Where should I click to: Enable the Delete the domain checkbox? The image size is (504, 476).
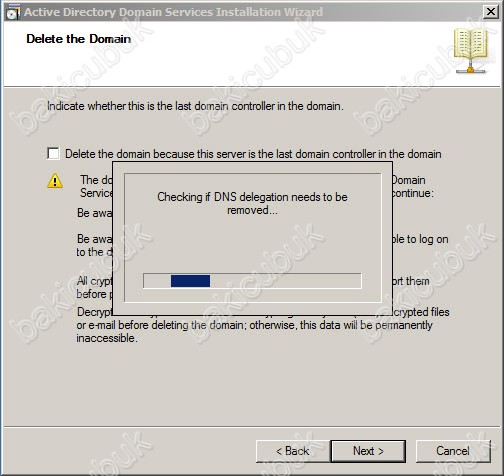point(53,154)
